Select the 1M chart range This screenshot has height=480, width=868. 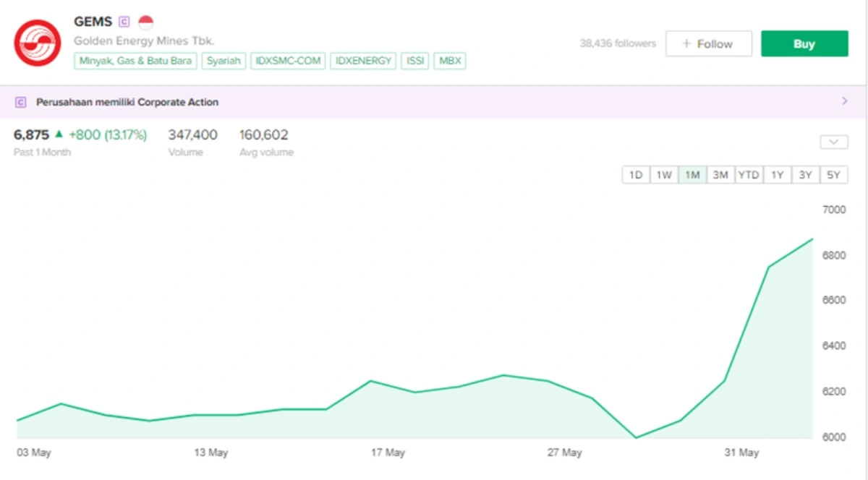click(x=692, y=175)
